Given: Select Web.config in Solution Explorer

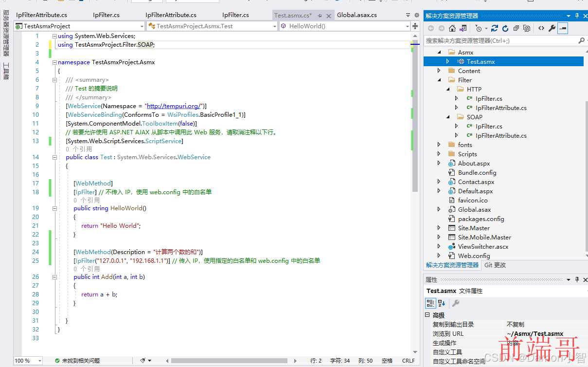Looking at the screenshot, I should click(x=474, y=256).
